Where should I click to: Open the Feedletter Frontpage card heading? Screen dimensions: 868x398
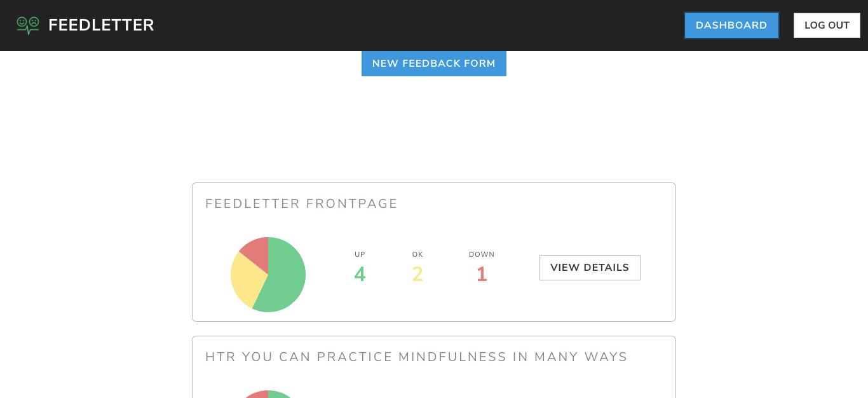point(302,204)
